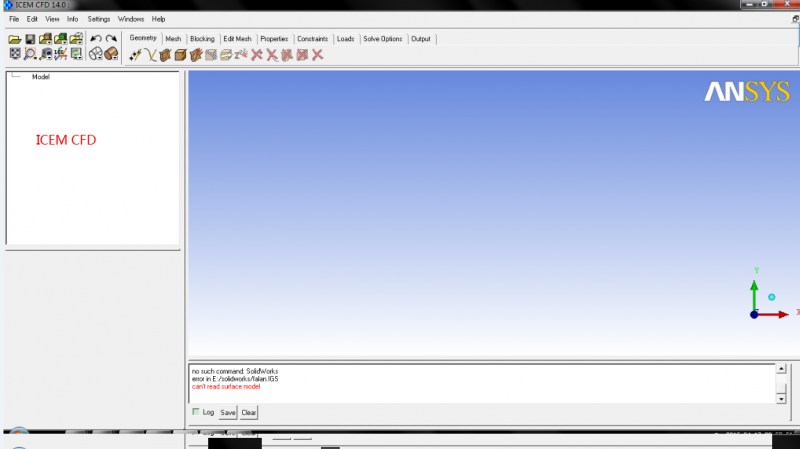
Task: Click the green Y axis of the triad
Action: 754,296
